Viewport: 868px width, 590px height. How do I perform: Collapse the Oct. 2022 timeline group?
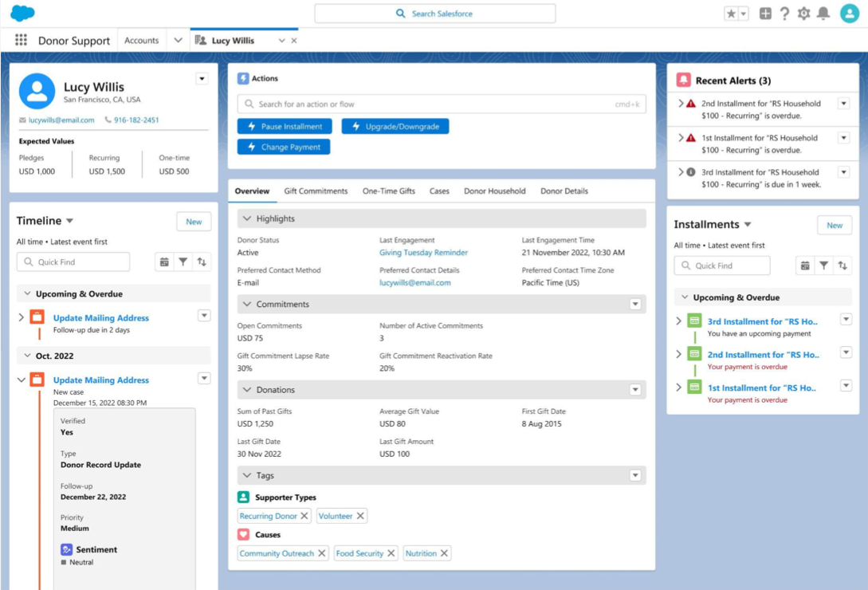coord(27,356)
